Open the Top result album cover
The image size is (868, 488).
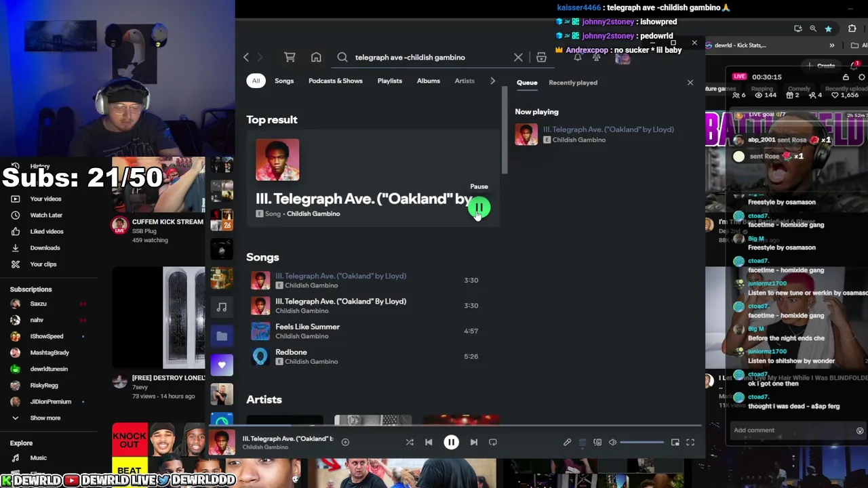tap(277, 160)
